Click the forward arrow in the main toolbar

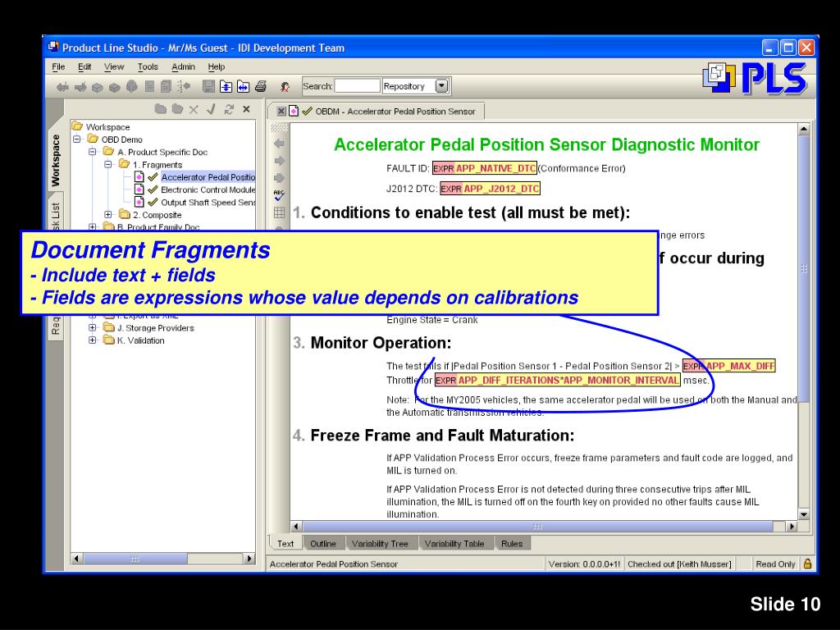click(80, 87)
